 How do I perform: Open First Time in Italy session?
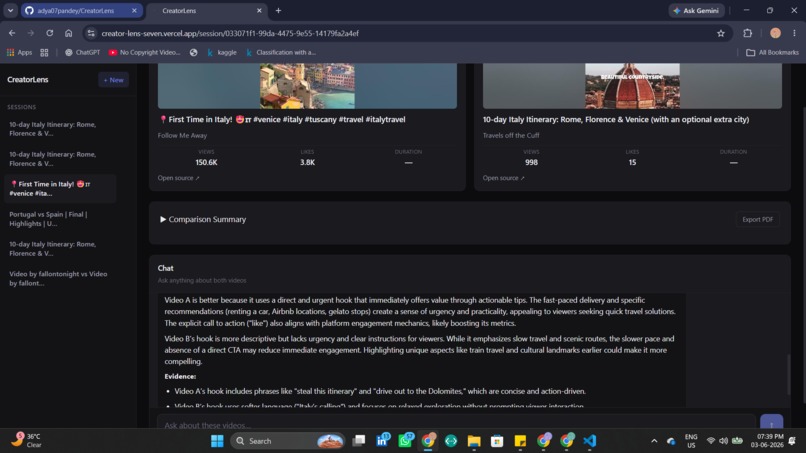(x=60, y=188)
